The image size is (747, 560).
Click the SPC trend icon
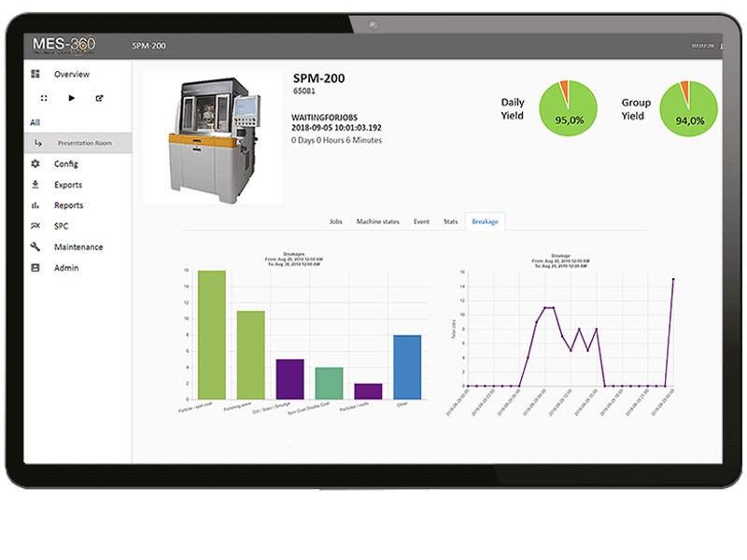(35, 226)
